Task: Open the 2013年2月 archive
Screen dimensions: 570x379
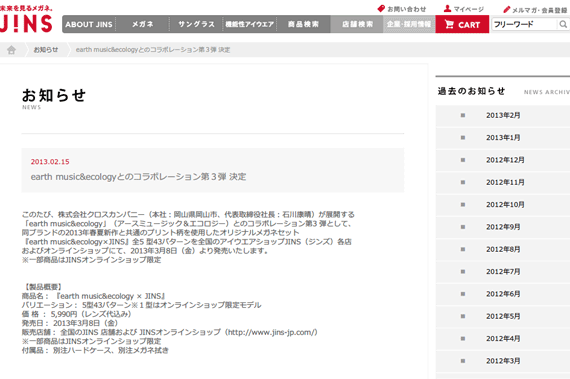Action: tap(503, 116)
